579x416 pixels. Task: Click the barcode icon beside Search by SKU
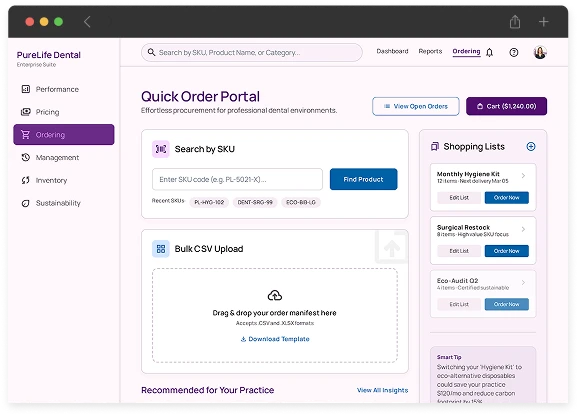point(161,149)
